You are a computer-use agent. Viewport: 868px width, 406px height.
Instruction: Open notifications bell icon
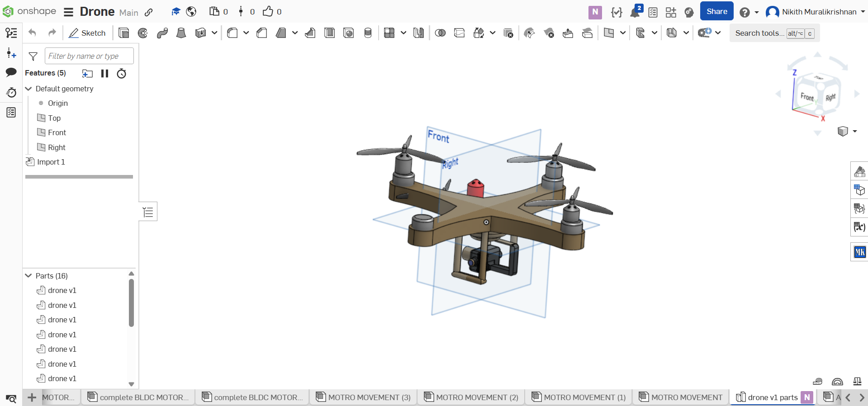tap(635, 12)
